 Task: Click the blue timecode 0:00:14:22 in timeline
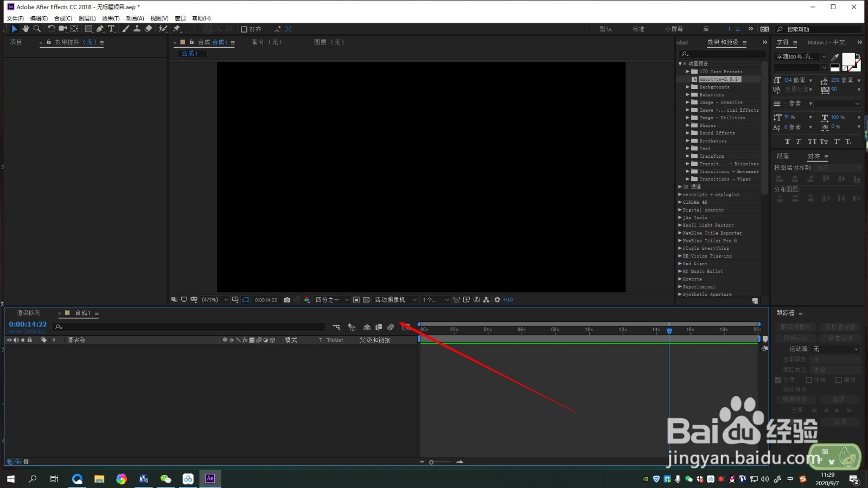(x=28, y=324)
